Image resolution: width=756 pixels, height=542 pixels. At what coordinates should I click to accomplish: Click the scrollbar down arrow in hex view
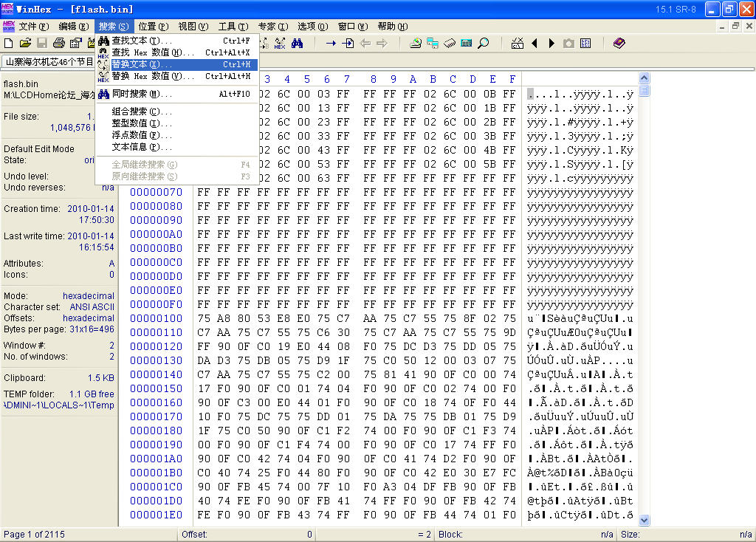[x=644, y=521]
